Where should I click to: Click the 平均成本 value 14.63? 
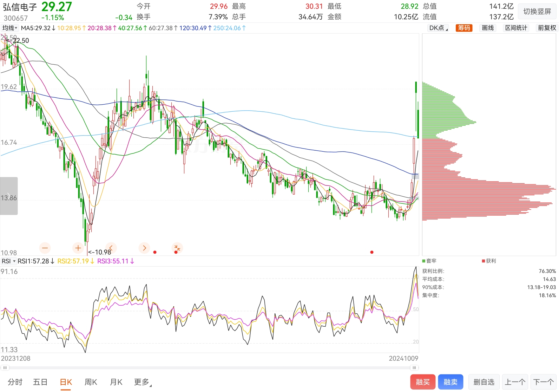(549, 279)
